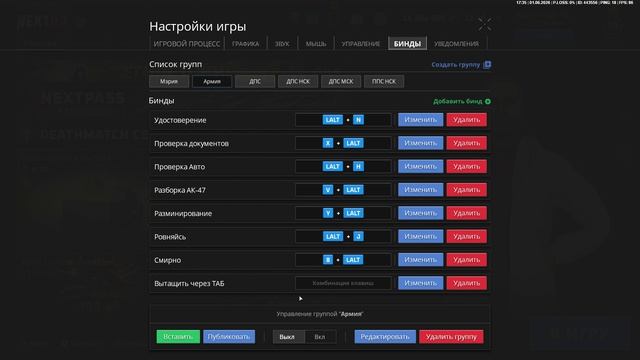The height and width of the screenshot is (360, 640).
Task: Select the ППС НСК group
Action: (384, 81)
